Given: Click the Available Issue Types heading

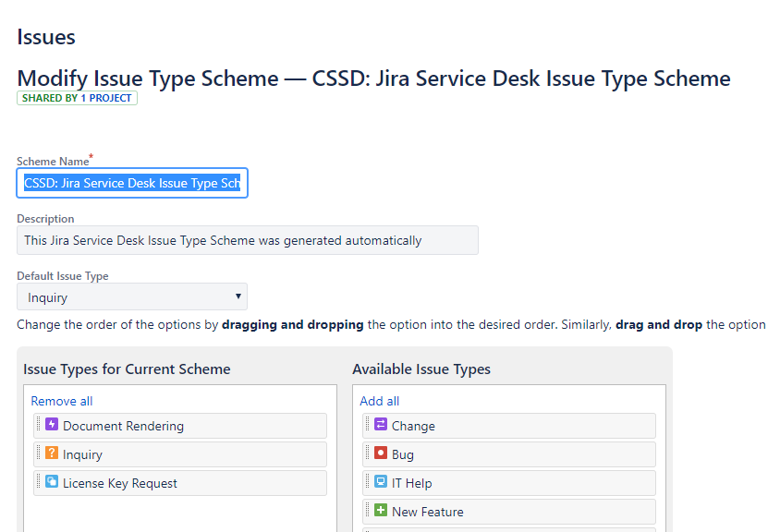Looking at the screenshot, I should (421, 369).
